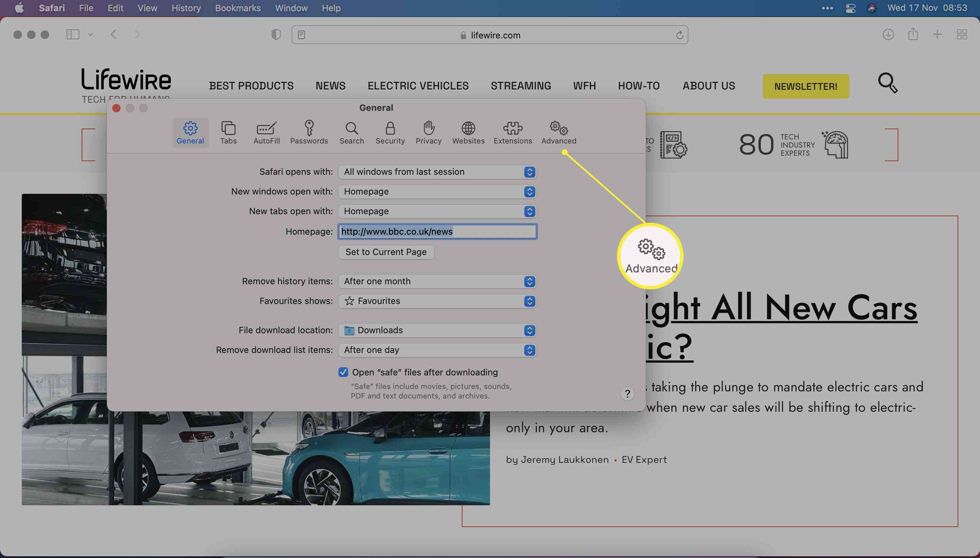Image resolution: width=980 pixels, height=558 pixels.
Task: Click electric cars article photo
Action: click(x=256, y=458)
